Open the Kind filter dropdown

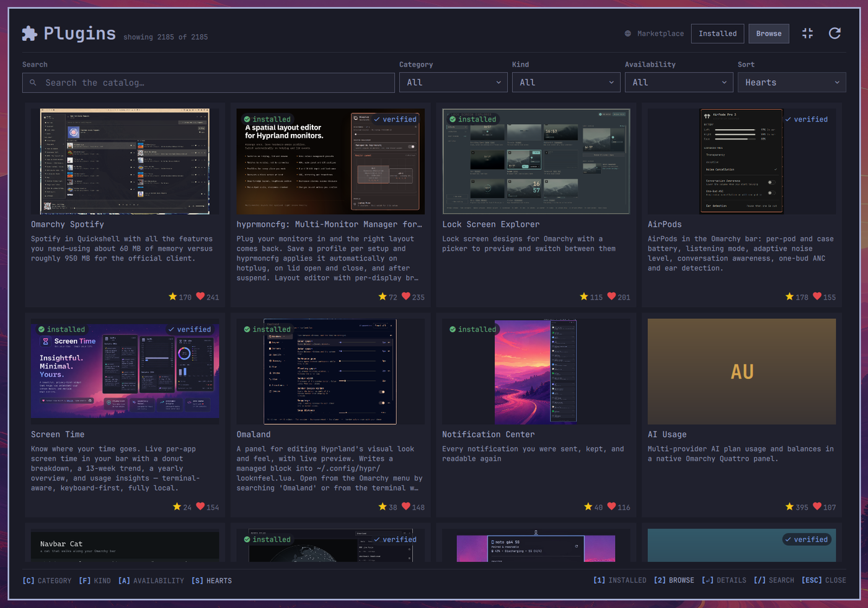tap(566, 83)
